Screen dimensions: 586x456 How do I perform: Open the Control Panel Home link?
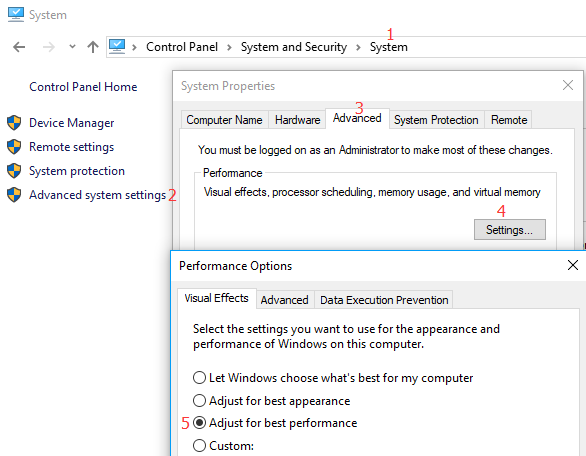click(83, 87)
